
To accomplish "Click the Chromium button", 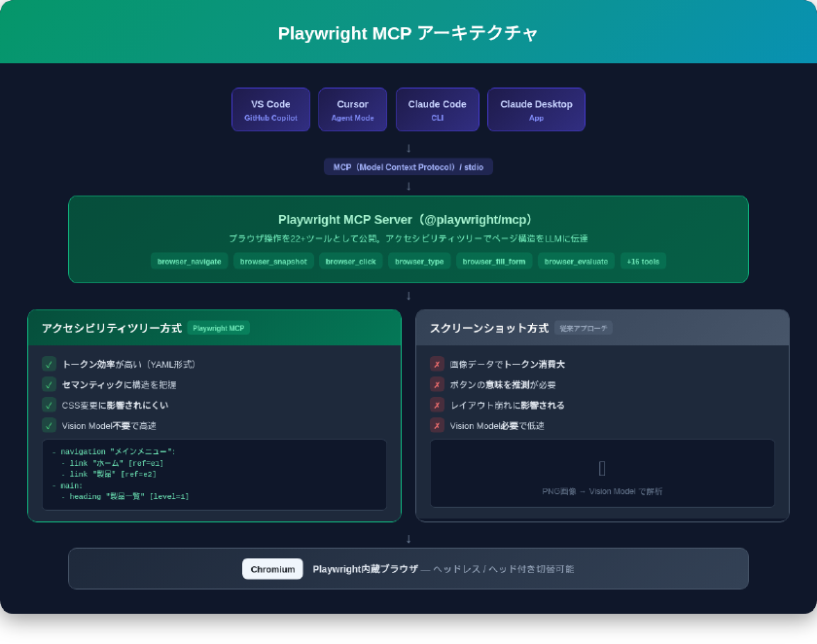I will click(x=272, y=569).
